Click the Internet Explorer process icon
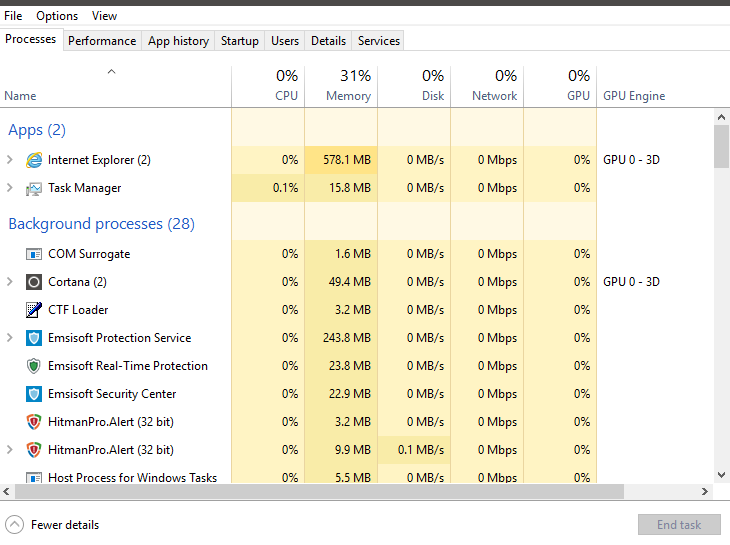 click(x=34, y=160)
